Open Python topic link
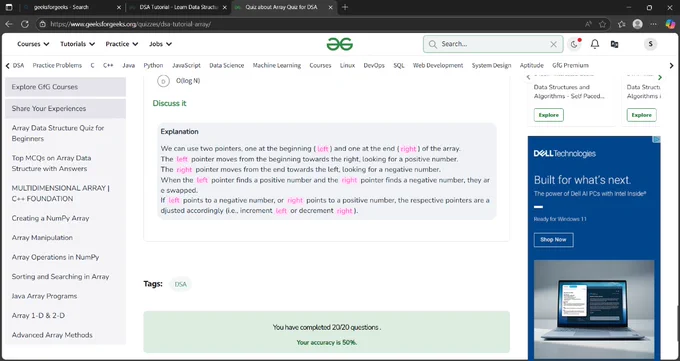The height and width of the screenshot is (361, 680). [x=154, y=66]
